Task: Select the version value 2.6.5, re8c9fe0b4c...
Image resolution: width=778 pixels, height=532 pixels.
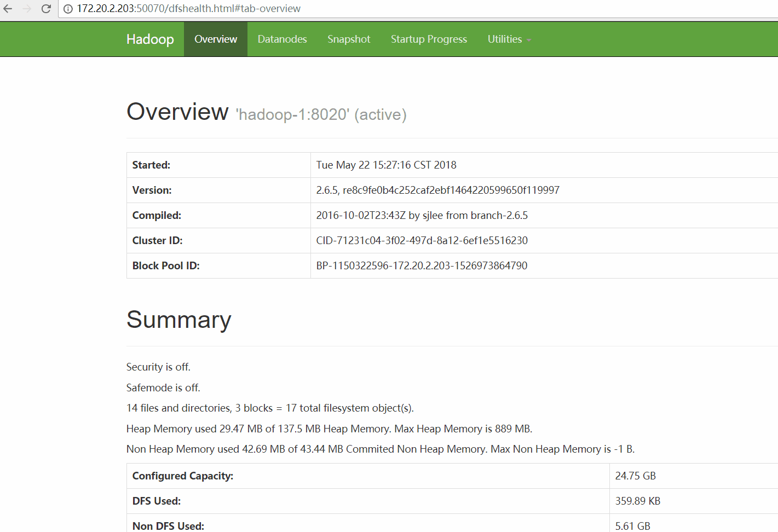Action: click(437, 190)
